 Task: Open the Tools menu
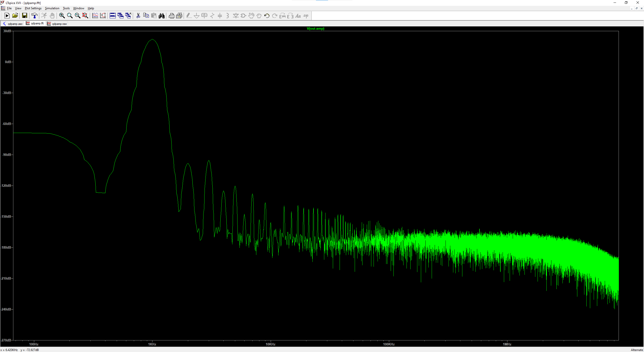click(x=66, y=8)
